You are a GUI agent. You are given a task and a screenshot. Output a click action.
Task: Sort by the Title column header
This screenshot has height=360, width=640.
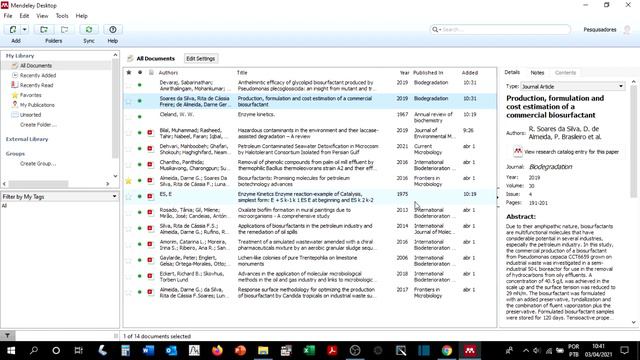(242, 73)
